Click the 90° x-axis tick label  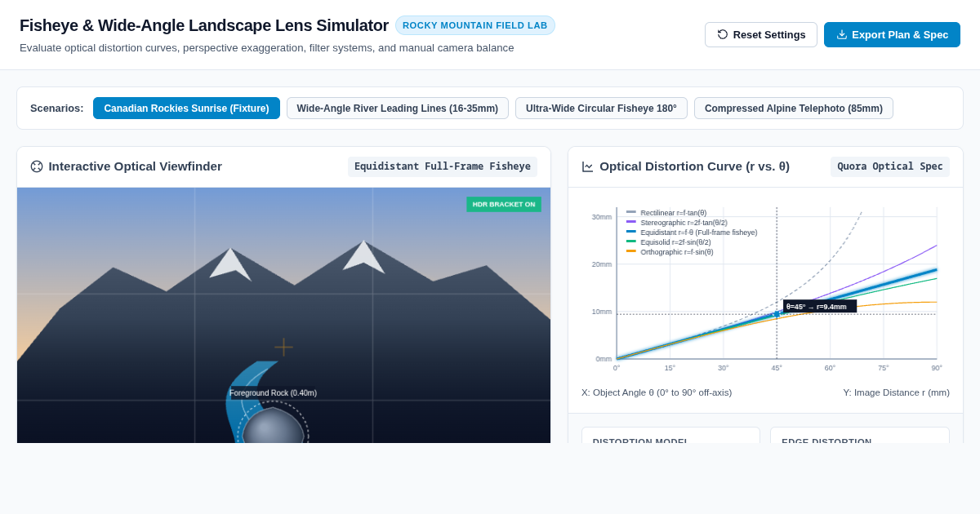(937, 368)
